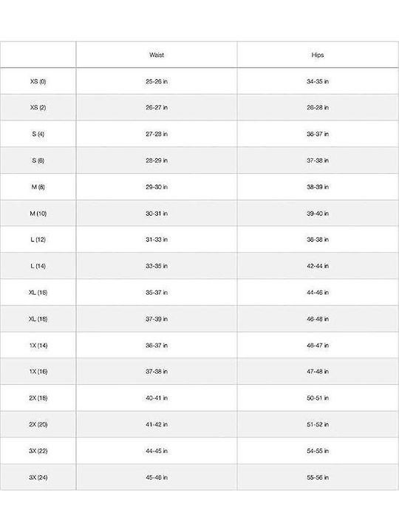Click the Waist column header
Screen dimensions: 399x532
point(157,55)
